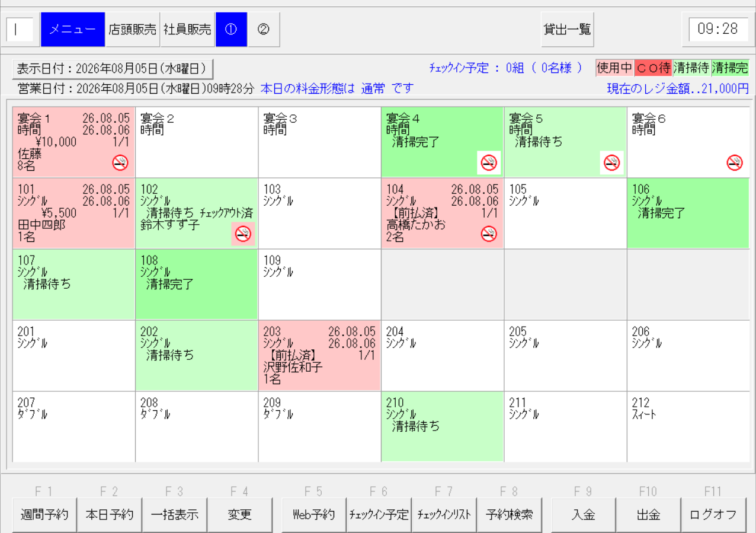Select empty banquet room 宴会3

pos(320,142)
